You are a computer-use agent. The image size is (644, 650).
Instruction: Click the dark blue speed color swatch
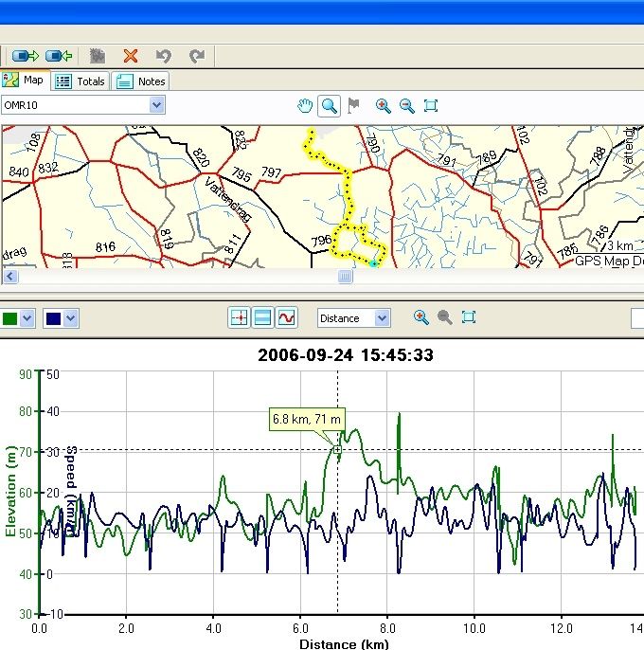53,318
